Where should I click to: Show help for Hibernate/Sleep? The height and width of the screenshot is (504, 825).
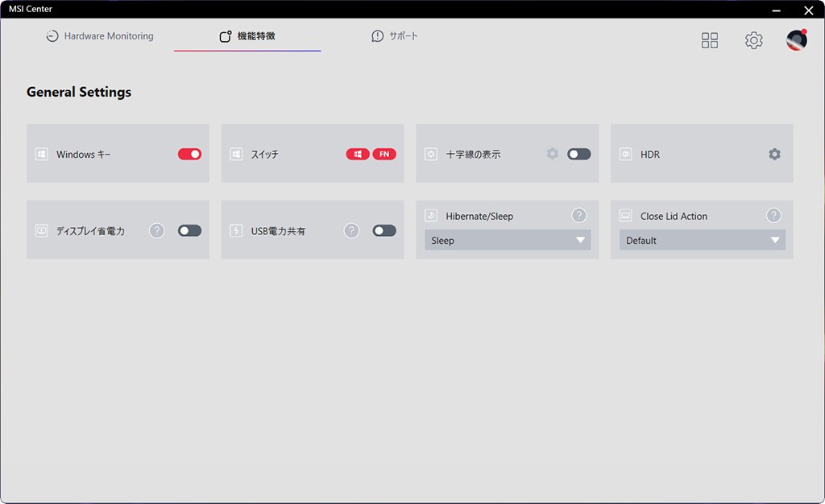click(x=579, y=216)
